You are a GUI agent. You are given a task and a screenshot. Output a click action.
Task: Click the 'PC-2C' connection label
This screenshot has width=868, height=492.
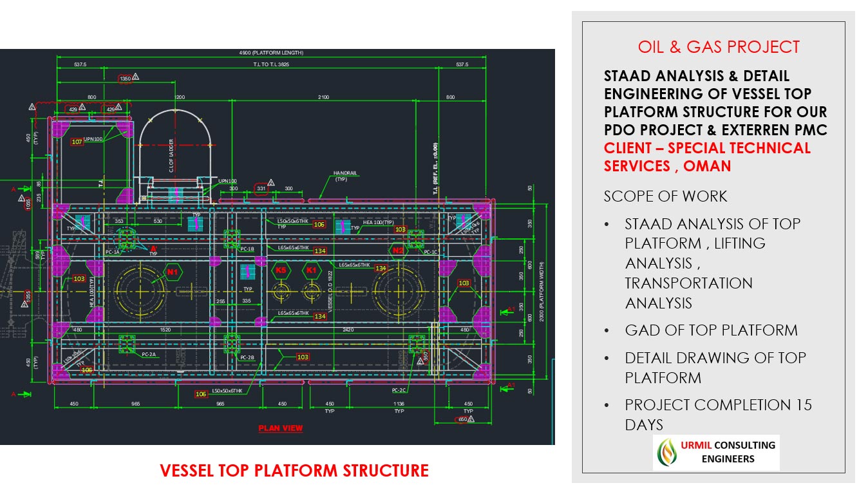click(399, 390)
